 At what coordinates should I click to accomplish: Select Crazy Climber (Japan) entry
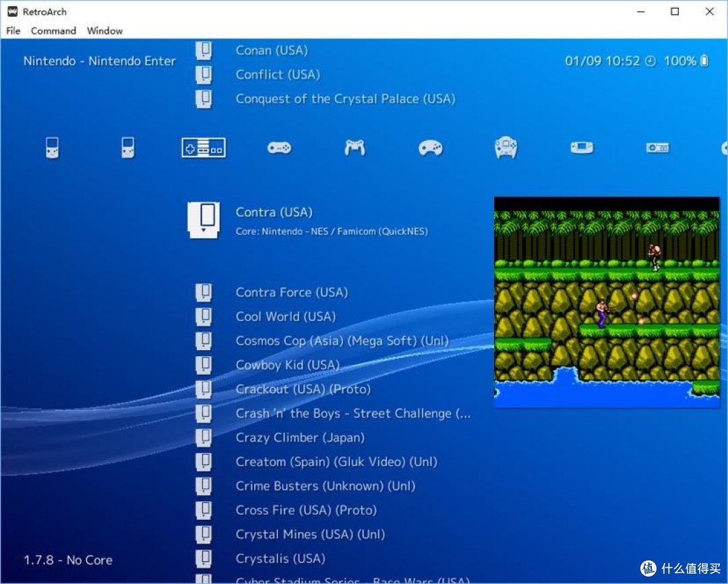[x=300, y=437]
